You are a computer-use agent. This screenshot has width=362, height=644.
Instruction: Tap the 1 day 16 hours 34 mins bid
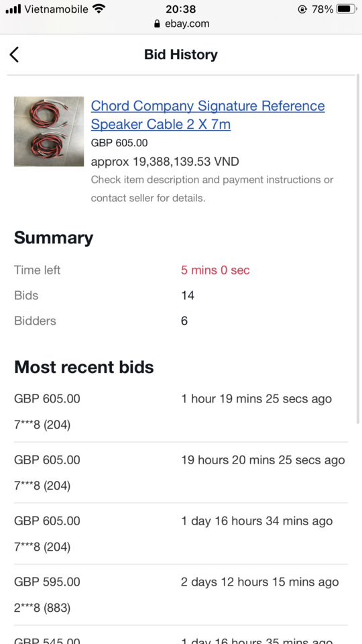(257, 521)
